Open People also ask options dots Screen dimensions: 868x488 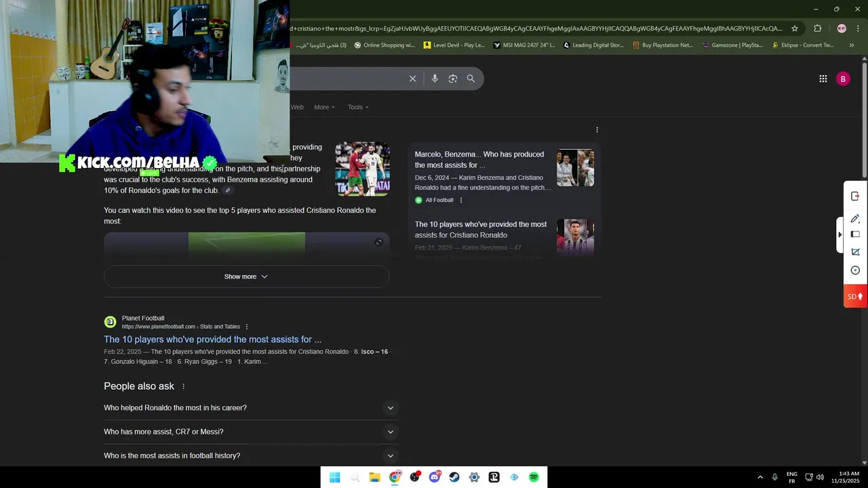tap(183, 386)
